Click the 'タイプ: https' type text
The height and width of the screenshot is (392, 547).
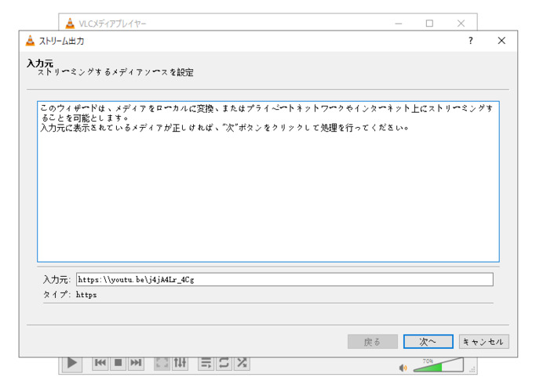click(x=70, y=295)
